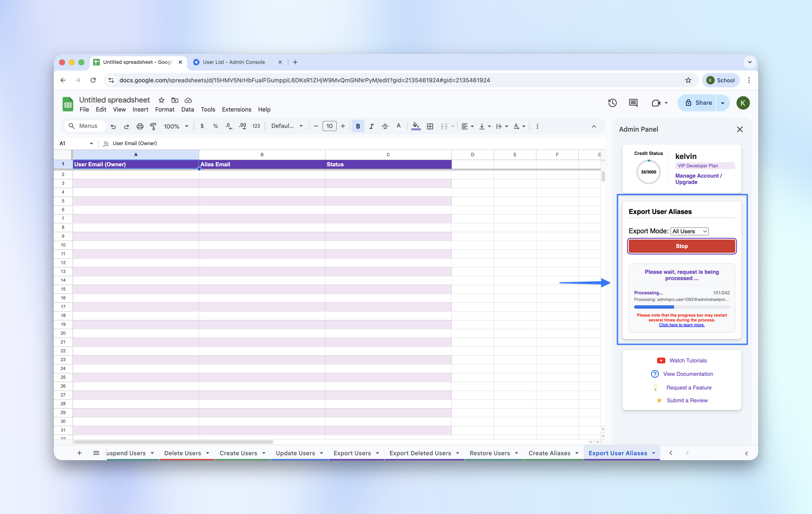Switch to the Create Aliases sheet tab

[x=549, y=453]
